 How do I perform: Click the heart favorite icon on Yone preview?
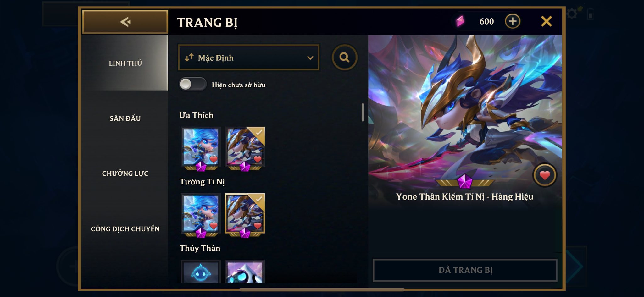545,175
